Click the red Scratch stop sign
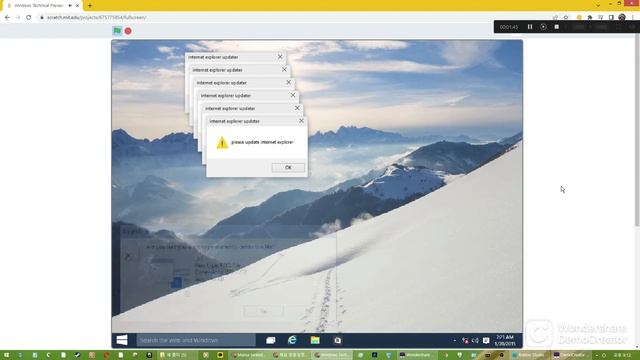This screenshot has width=640, height=360. 128,31
